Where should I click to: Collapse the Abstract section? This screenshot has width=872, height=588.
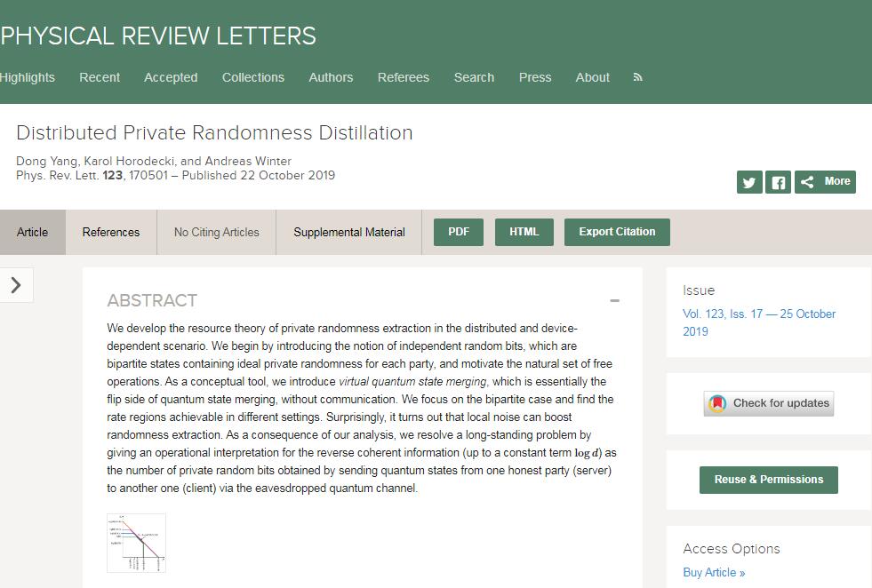tap(614, 301)
